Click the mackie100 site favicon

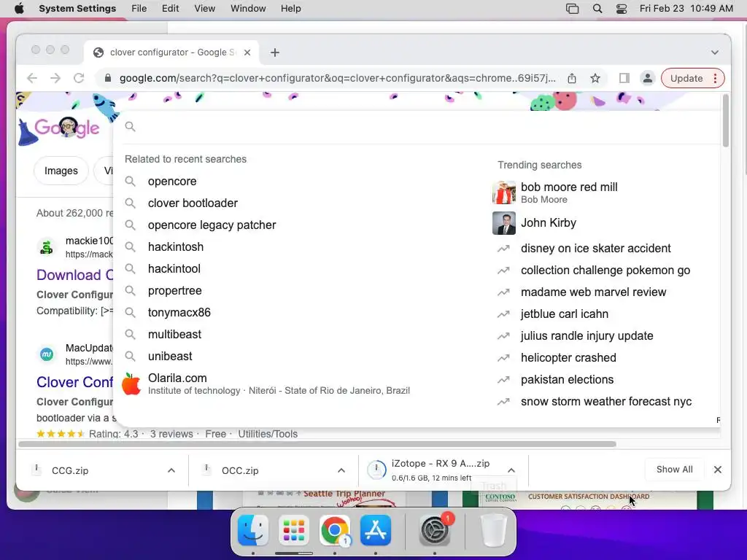click(x=47, y=247)
